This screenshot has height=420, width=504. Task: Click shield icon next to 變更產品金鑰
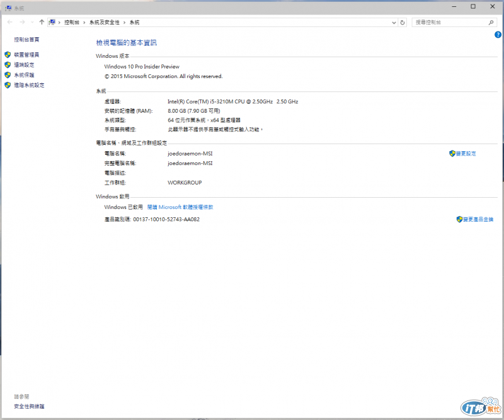[460, 219]
